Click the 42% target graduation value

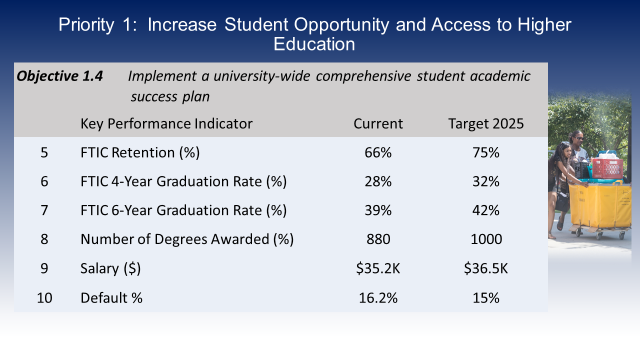click(x=486, y=210)
